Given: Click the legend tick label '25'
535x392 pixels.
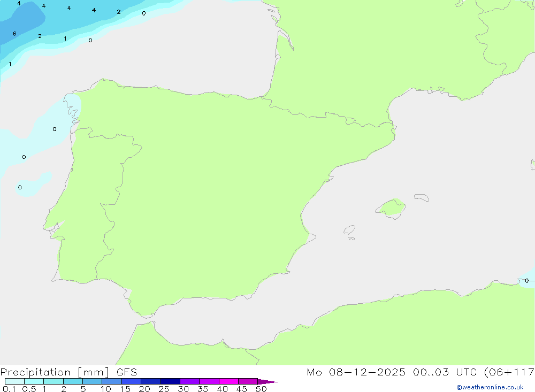Looking at the screenshot, I should [164, 389].
